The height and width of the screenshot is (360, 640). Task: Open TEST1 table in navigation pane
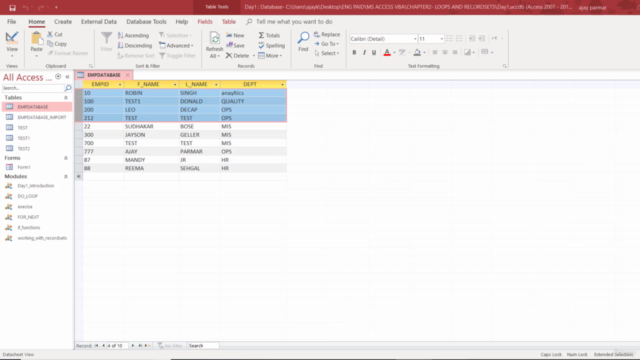tap(24, 138)
